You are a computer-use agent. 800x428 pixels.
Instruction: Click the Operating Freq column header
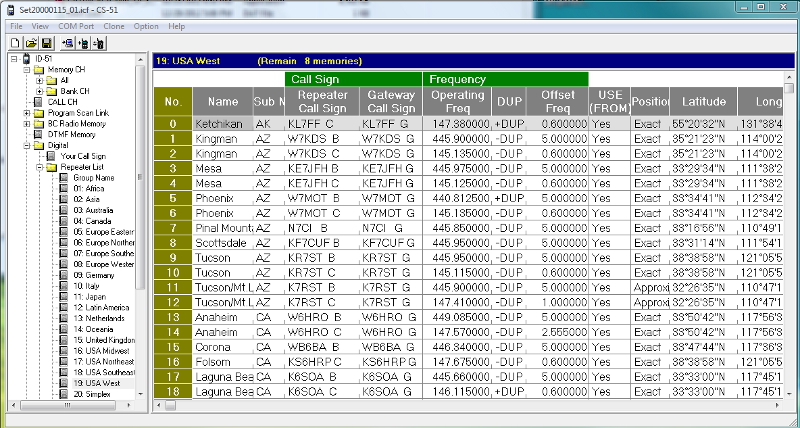[x=457, y=101]
